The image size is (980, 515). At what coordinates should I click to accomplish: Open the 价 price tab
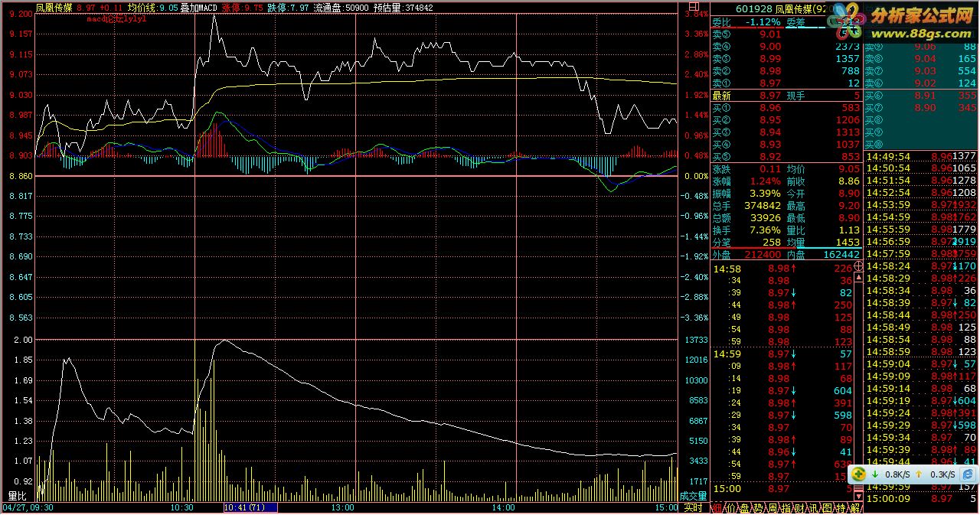coord(730,507)
